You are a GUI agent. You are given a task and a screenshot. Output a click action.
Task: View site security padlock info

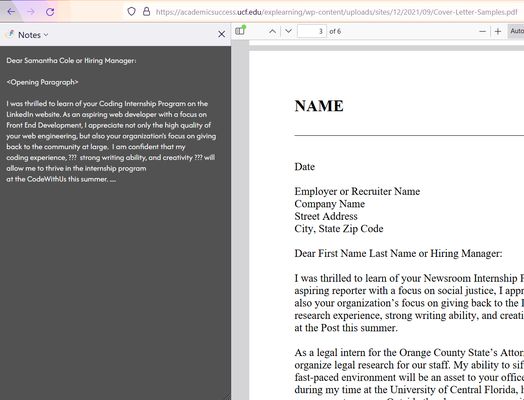(146, 12)
